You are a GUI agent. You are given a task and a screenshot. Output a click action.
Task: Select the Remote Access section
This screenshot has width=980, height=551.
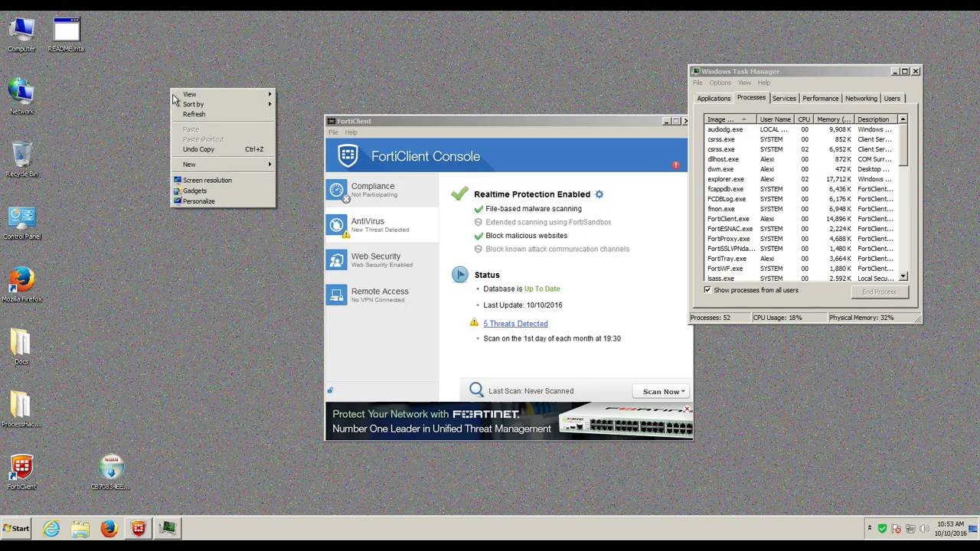[382, 295]
